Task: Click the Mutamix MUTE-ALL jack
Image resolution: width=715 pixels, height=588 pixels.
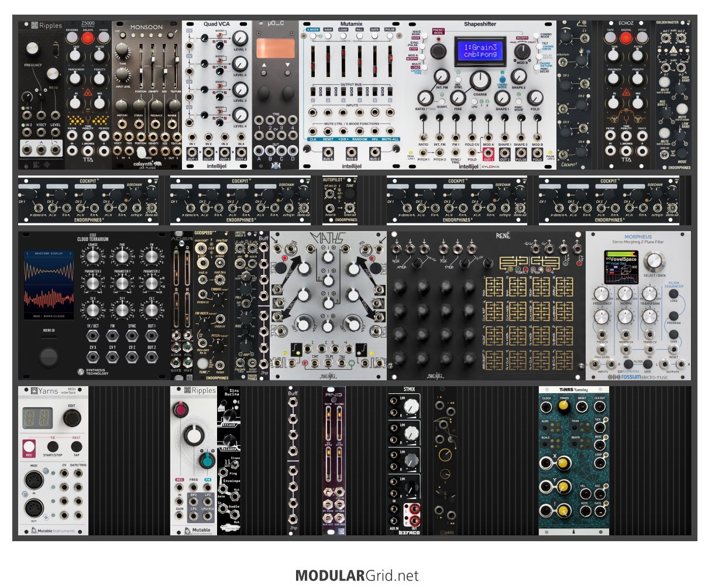Action: click(x=390, y=131)
